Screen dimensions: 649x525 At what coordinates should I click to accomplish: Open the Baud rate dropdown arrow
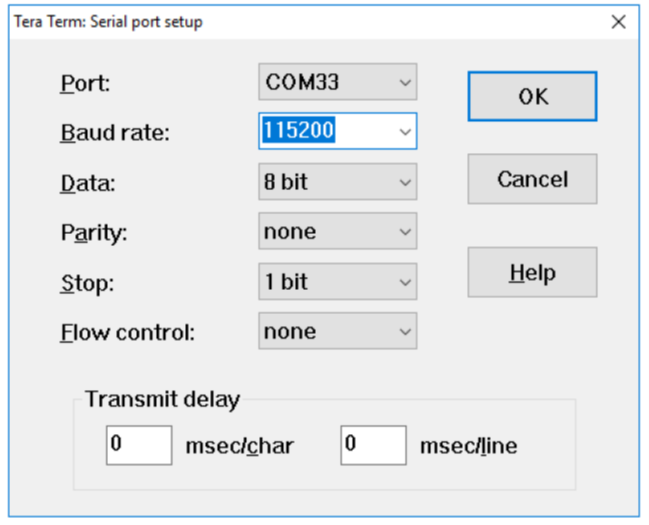click(x=405, y=131)
